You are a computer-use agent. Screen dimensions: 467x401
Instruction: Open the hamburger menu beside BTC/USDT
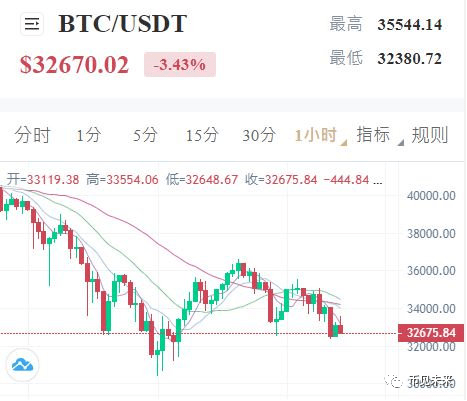pos(32,24)
